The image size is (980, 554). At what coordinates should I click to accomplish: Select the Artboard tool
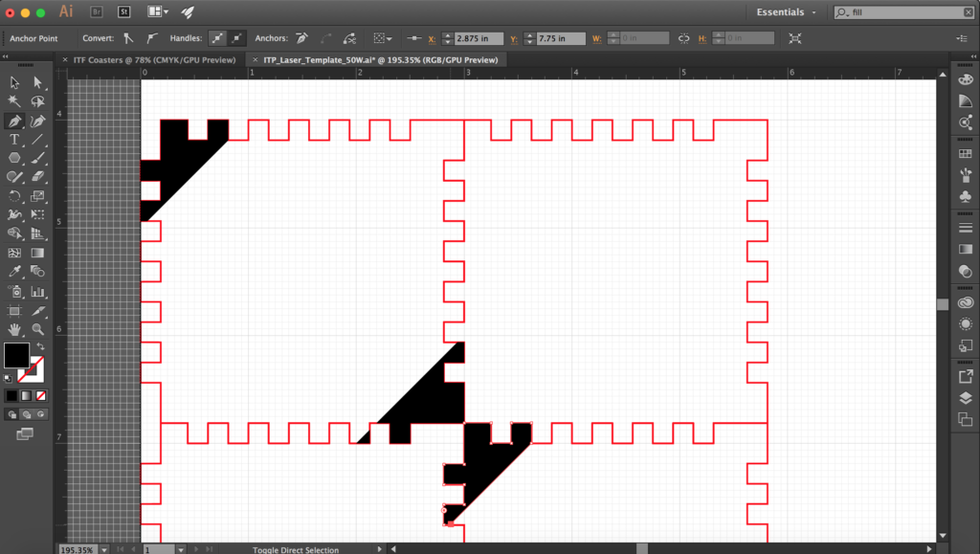(14, 310)
